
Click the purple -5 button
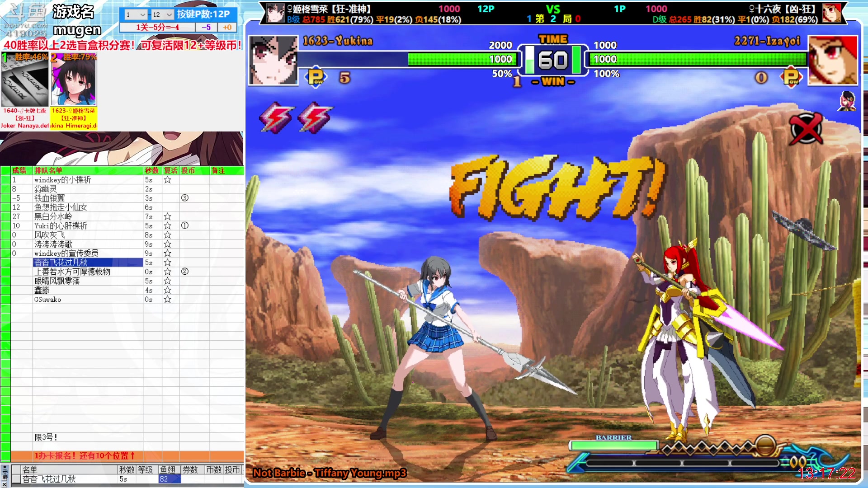pyautogui.click(x=206, y=28)
